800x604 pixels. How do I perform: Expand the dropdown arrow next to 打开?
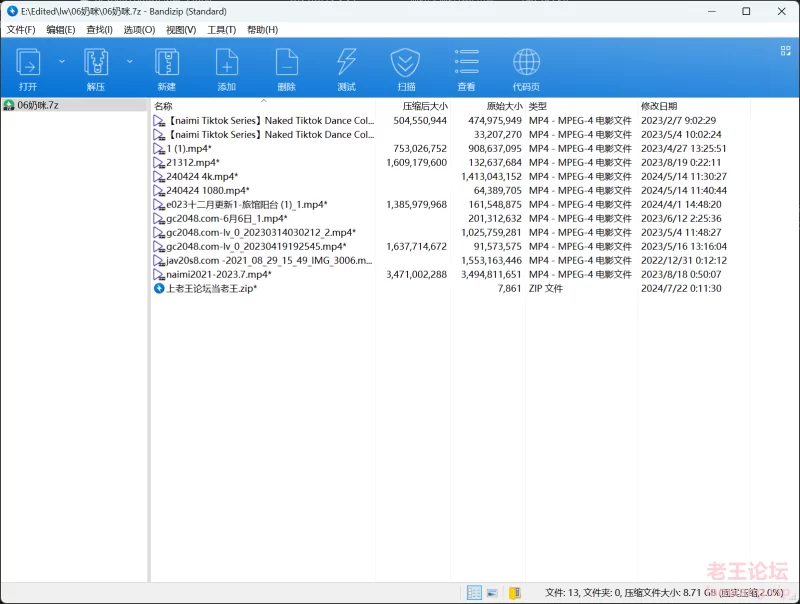[62, 62]
